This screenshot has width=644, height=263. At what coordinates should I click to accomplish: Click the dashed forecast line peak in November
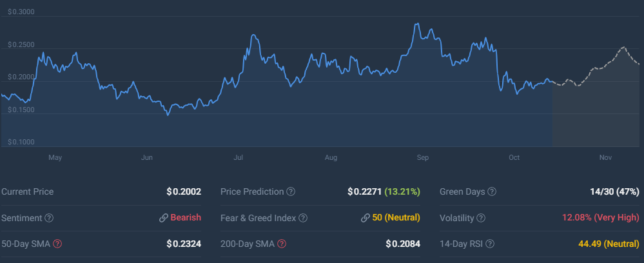point(623,48)
